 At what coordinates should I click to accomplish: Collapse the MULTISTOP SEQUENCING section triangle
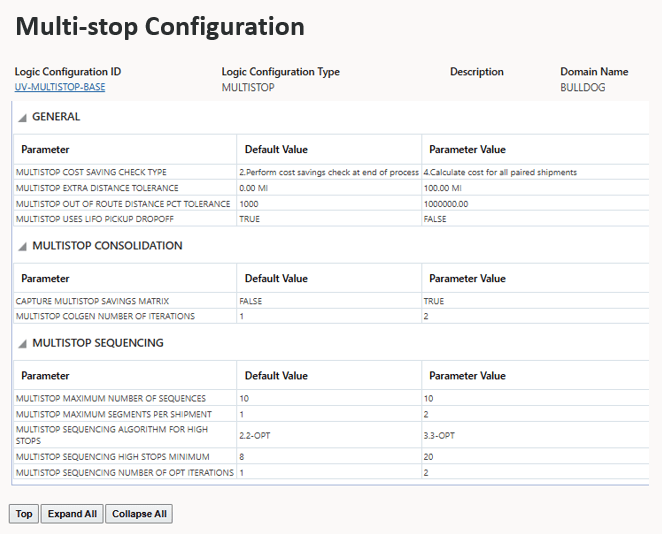(x=22, y=344)
